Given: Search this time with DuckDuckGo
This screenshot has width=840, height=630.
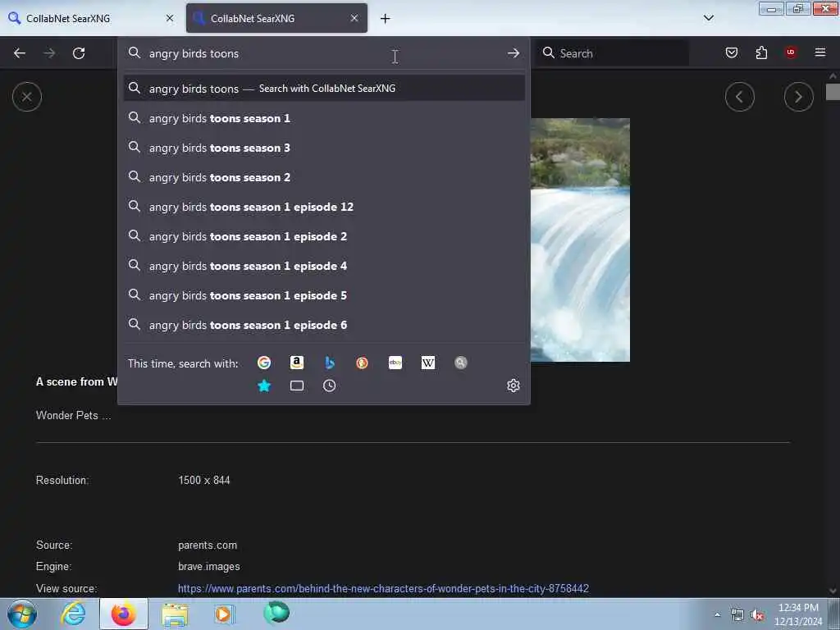Looking at the screenshot, I should tap(362, 363).
